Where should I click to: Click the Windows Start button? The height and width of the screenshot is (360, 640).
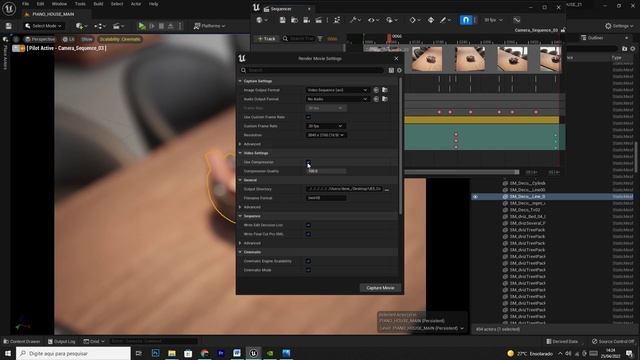[x=8, y=353]
